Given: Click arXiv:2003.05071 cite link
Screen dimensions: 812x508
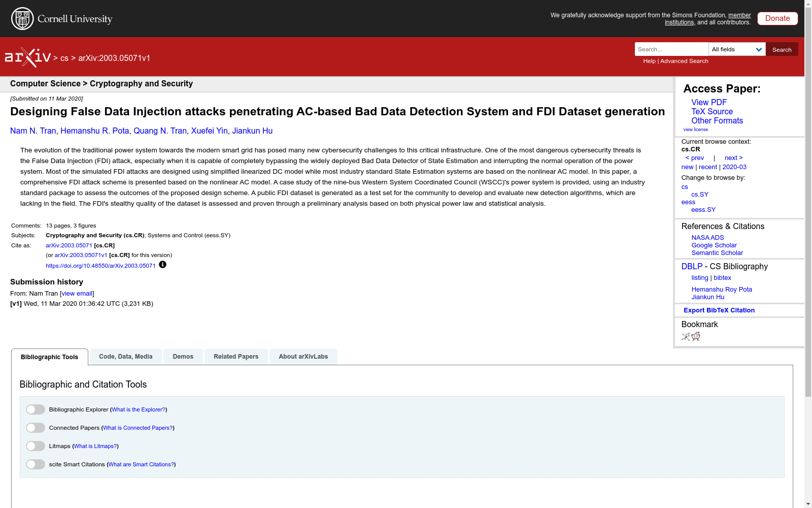Looking at the screenshot, I should click(69, 245).
